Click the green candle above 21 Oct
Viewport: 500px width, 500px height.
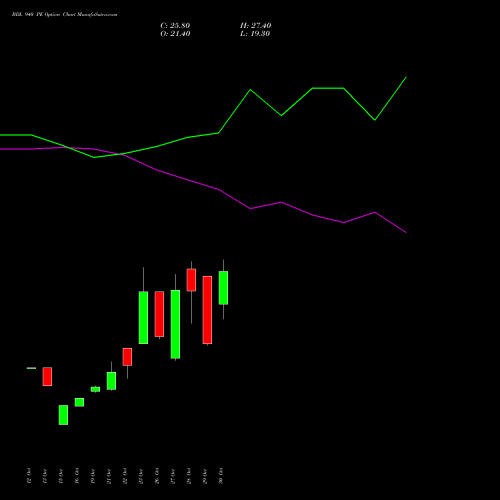tap(111, 381)
